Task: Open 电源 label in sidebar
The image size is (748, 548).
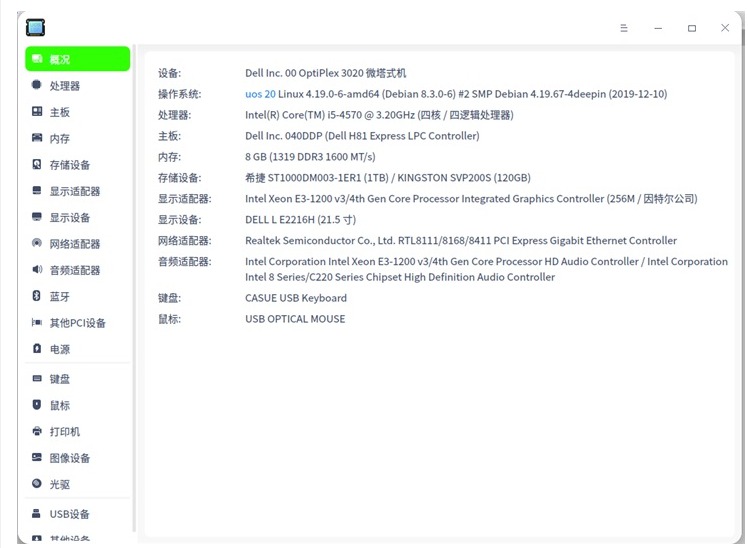Action: pos(60,350)
